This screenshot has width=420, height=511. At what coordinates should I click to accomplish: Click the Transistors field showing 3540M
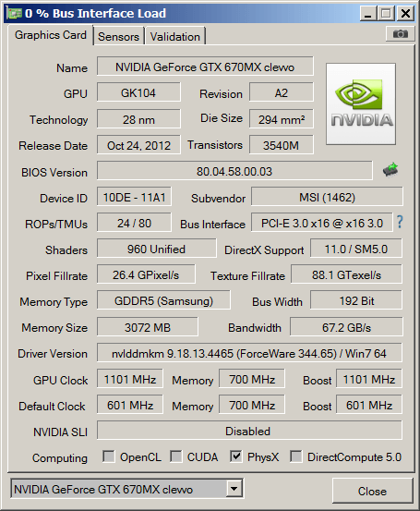[x=282, y=145]
